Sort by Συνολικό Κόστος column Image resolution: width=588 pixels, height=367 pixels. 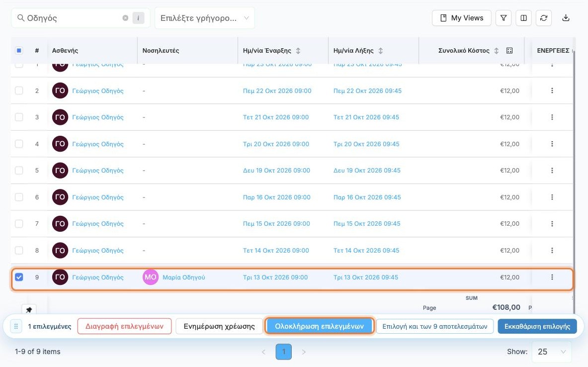[497, 51]
